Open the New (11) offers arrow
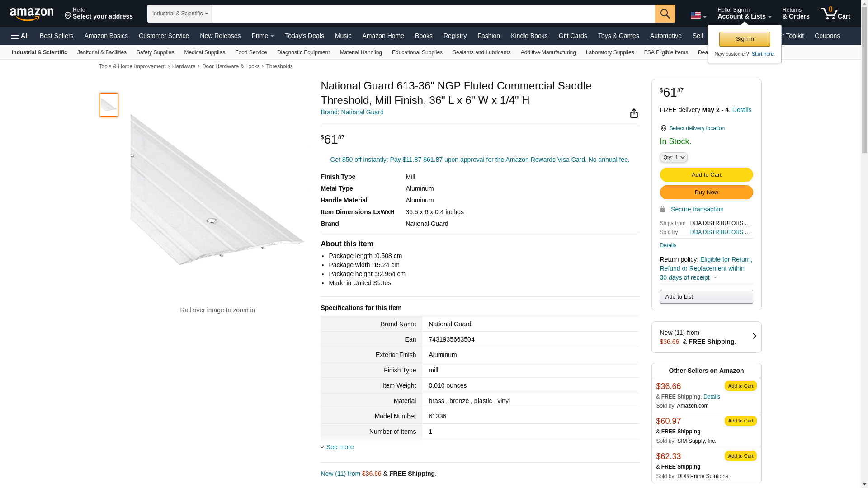Viewport: 868px width, 488px height. (754, 336)
